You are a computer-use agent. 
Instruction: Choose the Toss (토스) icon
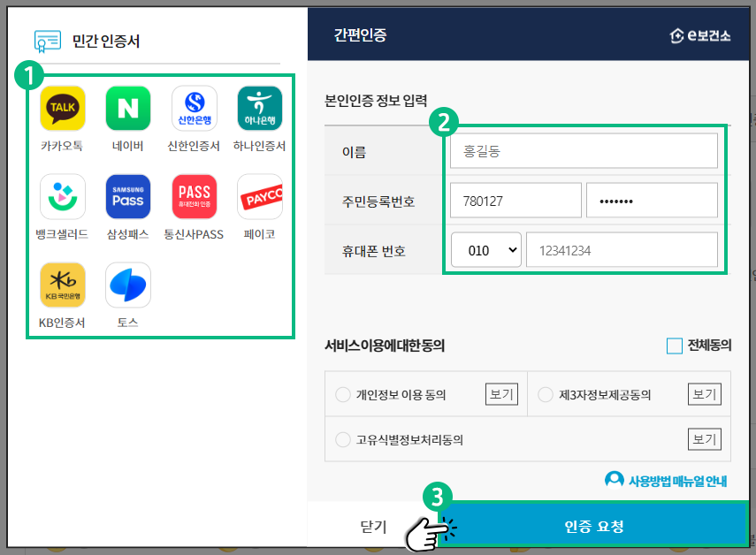pos(128,285)
